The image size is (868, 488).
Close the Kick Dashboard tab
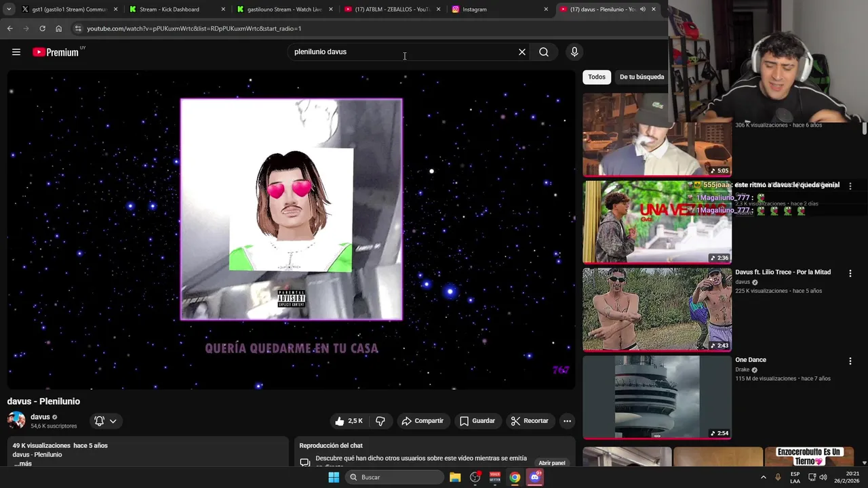pyautogui.click(x=223, y=9)
